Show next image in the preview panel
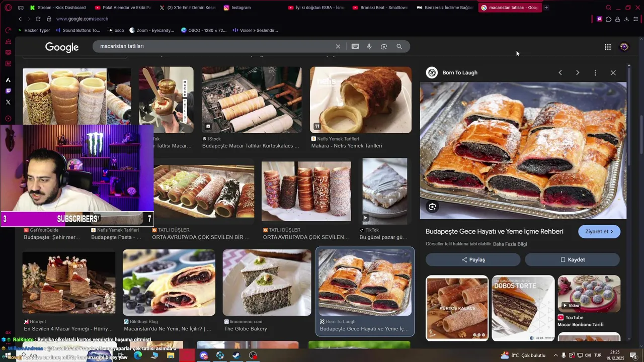Viewport: 644px width, 362px height. click(x=578, y=72)
